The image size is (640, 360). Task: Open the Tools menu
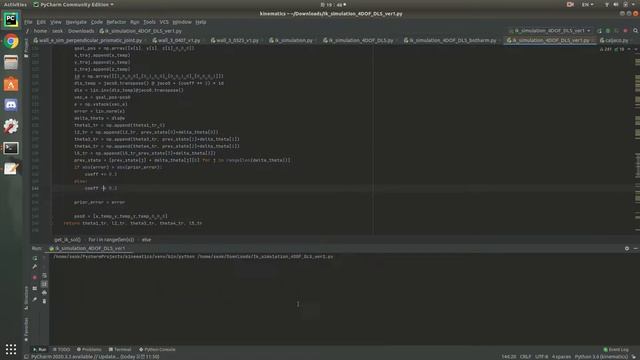pyautogui.click(x=149, y=22)
